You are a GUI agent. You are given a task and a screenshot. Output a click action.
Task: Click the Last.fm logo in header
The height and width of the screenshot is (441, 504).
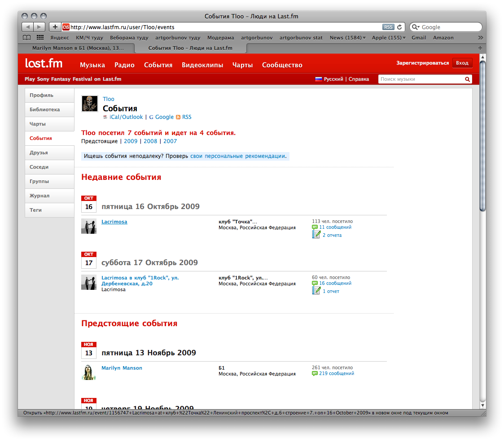click(x=44, y=63)
